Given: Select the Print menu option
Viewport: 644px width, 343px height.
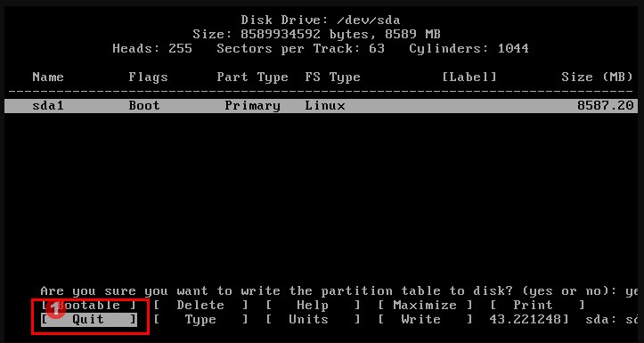Looking at the screenshot, I should (x=537, y=306).
